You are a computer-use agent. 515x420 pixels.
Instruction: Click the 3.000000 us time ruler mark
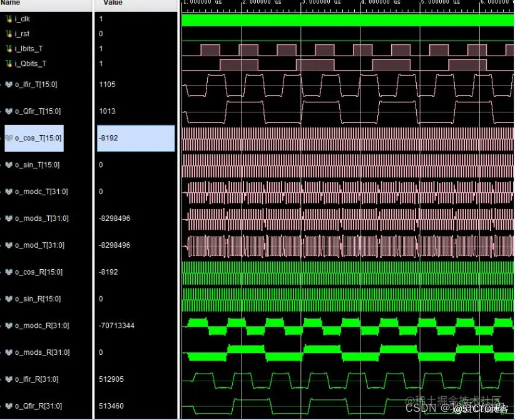[x=321, y=3]
